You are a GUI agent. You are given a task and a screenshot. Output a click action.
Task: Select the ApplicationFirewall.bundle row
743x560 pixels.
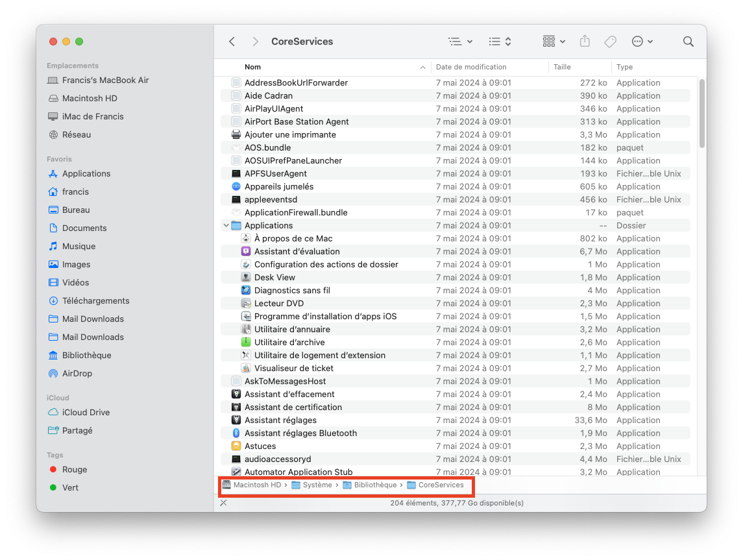tap(456, 213)
